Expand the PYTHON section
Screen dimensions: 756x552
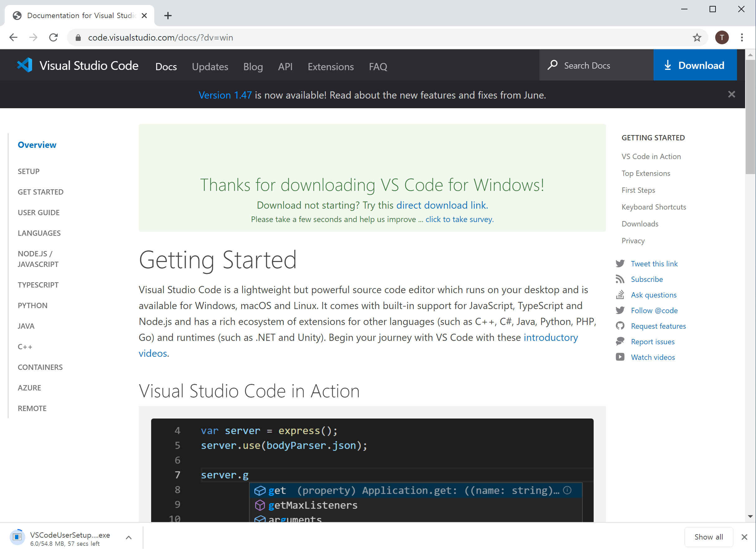pyautogui.click(x=33, y=305)
